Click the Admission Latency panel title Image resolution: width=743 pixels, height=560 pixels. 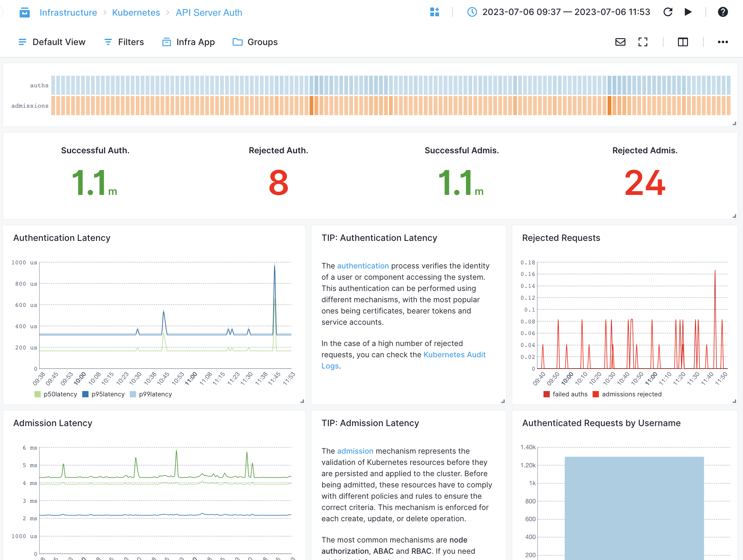pos(53,423)
